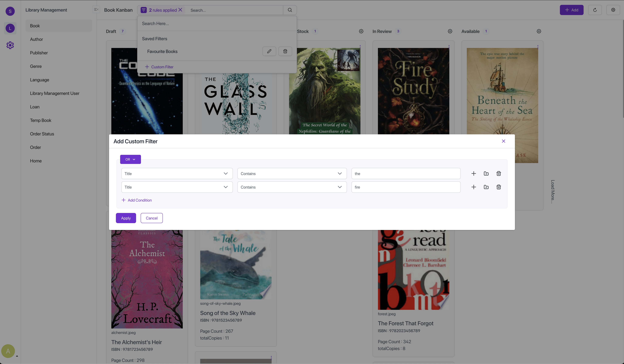Clear the applied rules with X
The width and height of the screenshot is (624, 364).
click(180, 10)
